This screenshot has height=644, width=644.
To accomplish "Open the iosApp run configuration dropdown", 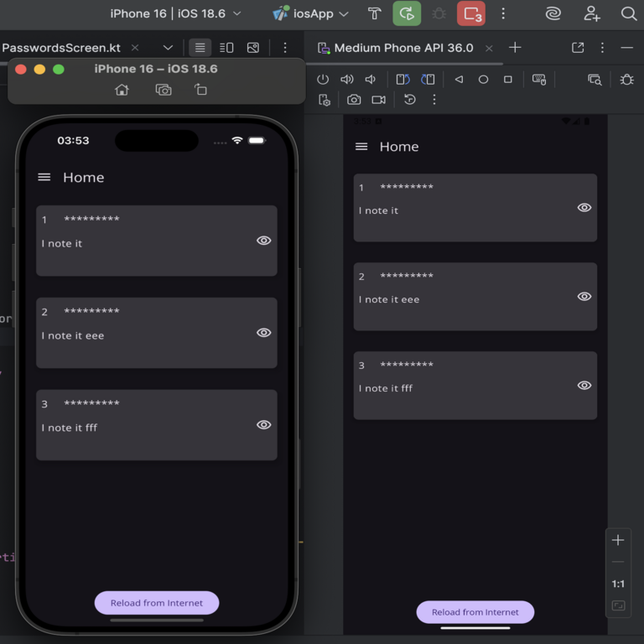I will click(310, 13).
